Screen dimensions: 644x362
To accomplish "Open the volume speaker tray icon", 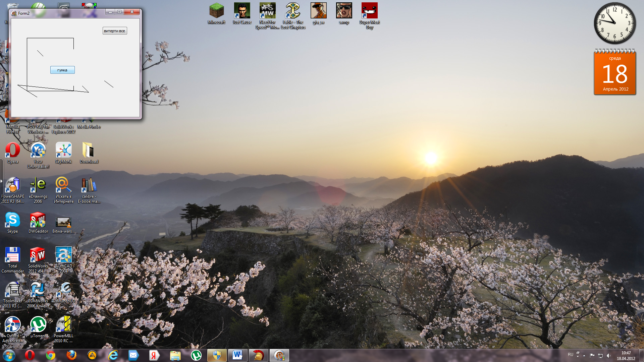I will (x=609, y=355).
